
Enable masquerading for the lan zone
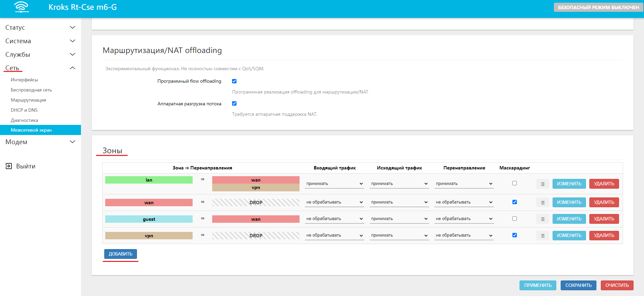(x=514, y=183)
